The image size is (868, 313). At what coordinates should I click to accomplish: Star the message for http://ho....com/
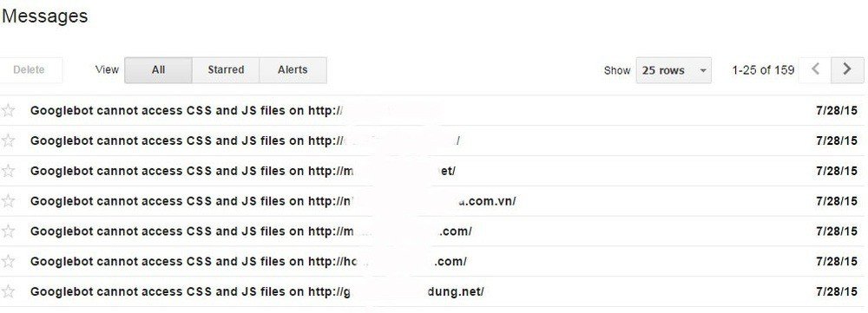(x=8, y=261)
